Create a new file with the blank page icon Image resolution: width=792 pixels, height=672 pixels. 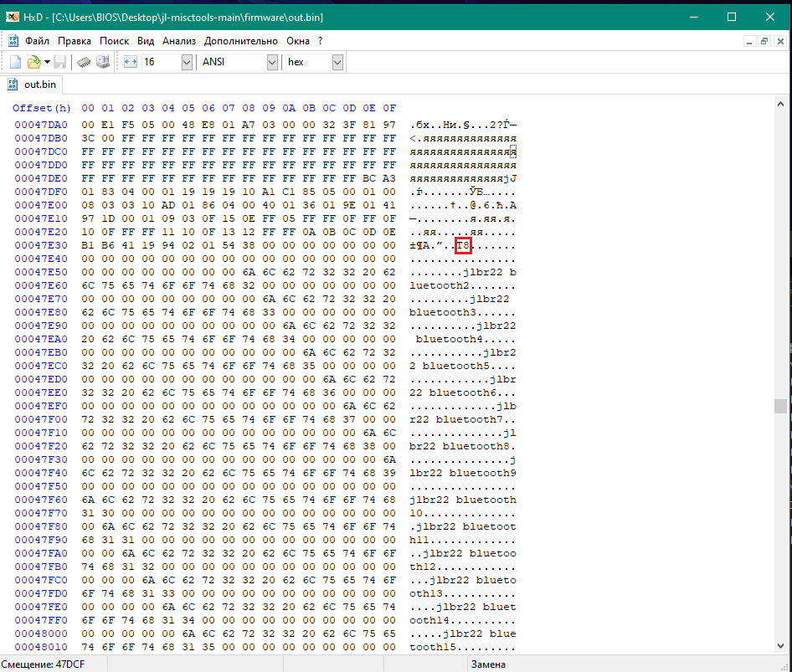(x=16, y=62)
